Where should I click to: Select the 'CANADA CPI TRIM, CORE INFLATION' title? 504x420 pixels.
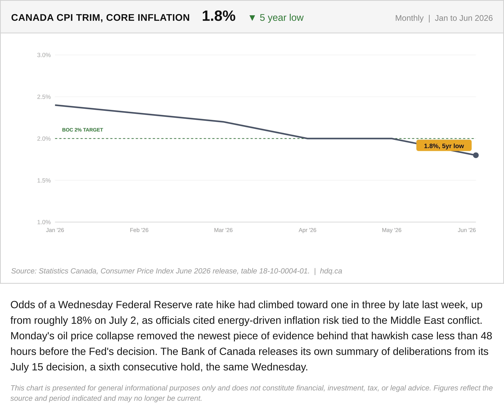(100, 18)
